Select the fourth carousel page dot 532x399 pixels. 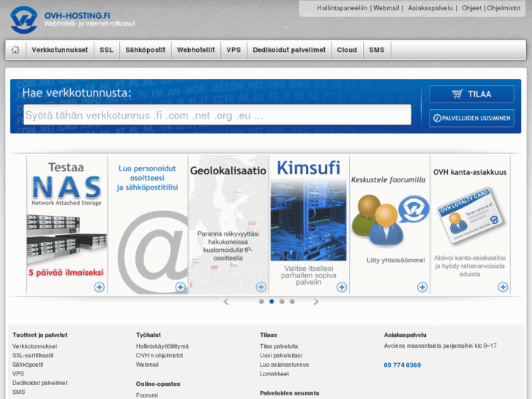(292, 302)
